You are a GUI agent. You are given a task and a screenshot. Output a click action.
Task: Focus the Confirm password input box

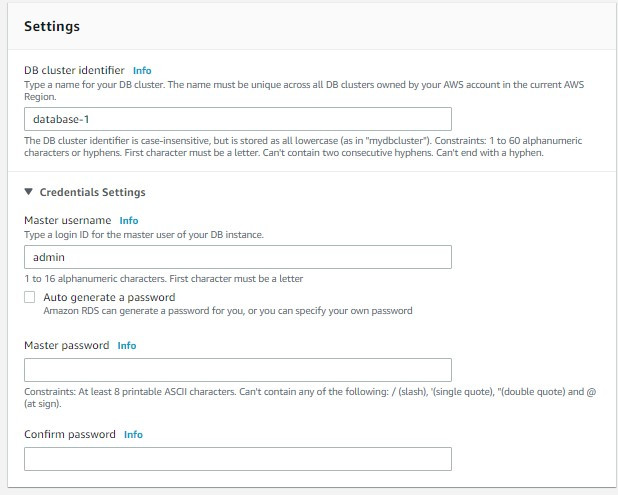coord(237,459)
